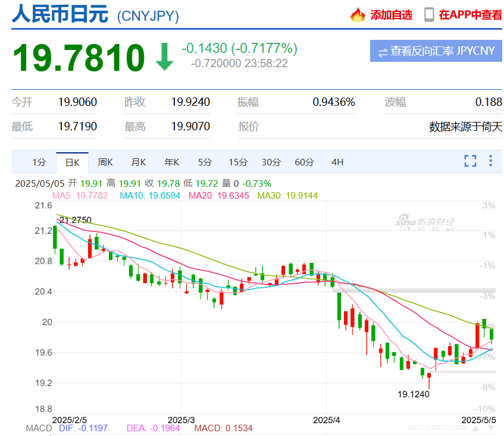Click the flame icon beside 添加自选
The width and height of the screenshot is (504, 436).
click(x=358, y=15)
